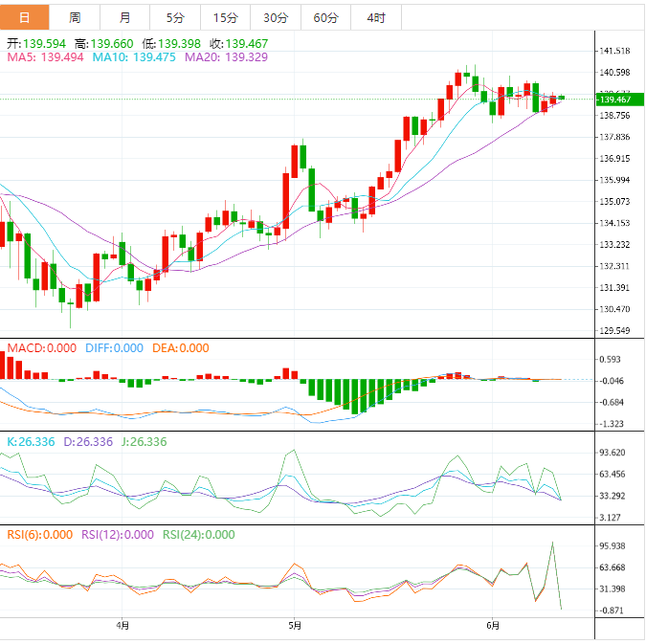
Task: Switch to the 月 monthly tab
Action: pos(124,17)
